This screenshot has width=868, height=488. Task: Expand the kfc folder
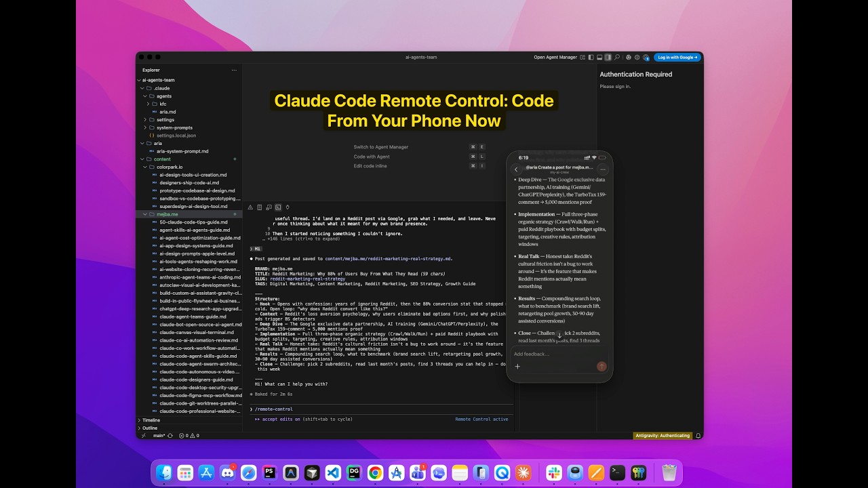click(149, 104)
